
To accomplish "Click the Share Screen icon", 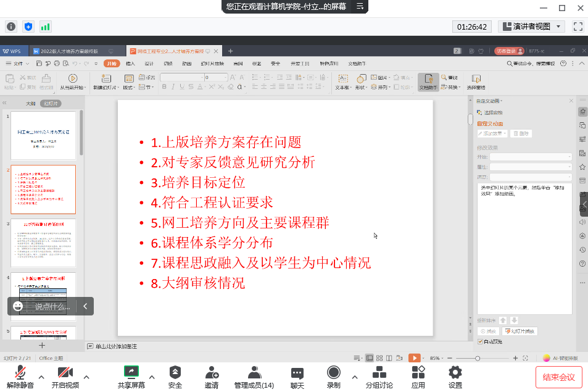I will point(131,372).
